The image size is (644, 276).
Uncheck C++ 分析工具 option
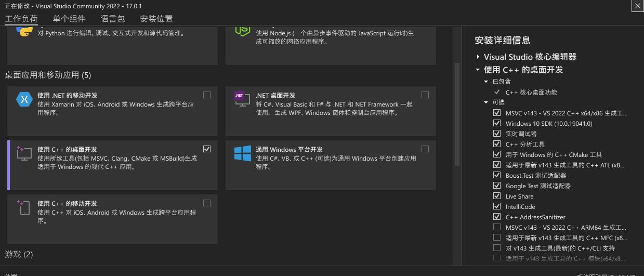497,144
